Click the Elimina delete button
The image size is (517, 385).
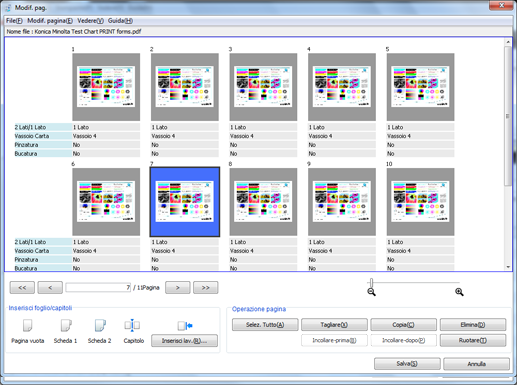473,324
